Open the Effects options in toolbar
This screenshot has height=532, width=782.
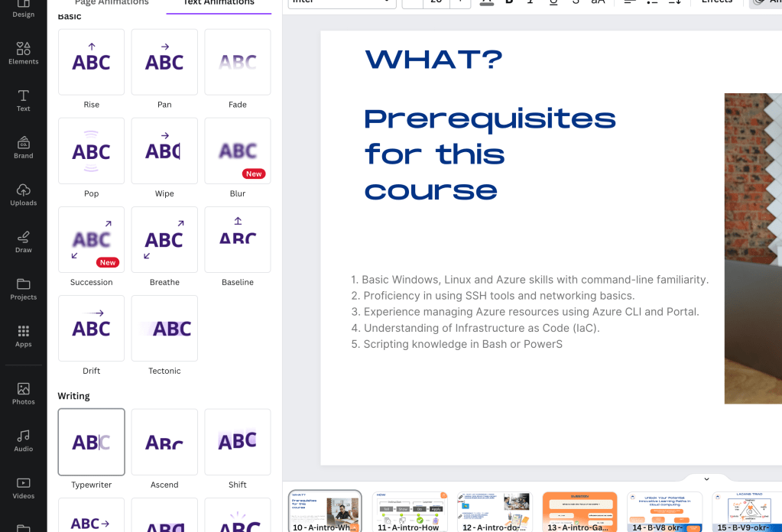pos(717,2)
